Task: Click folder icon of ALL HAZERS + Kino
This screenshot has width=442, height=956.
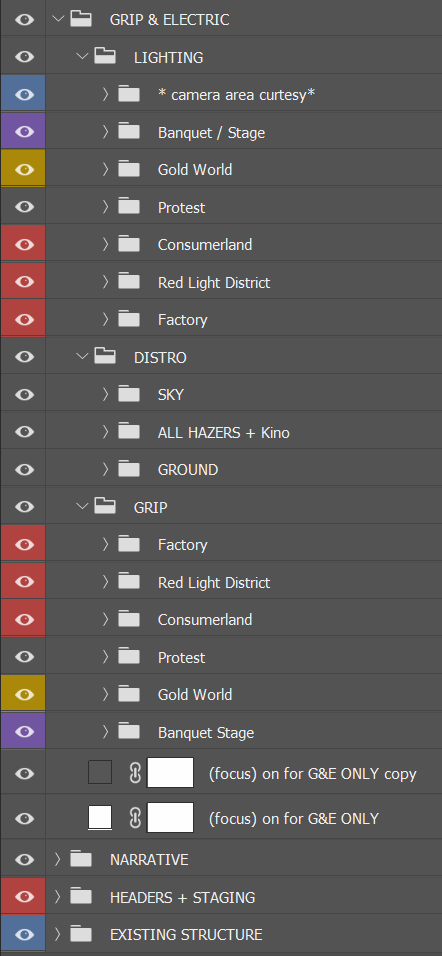Action: [129, 432]
